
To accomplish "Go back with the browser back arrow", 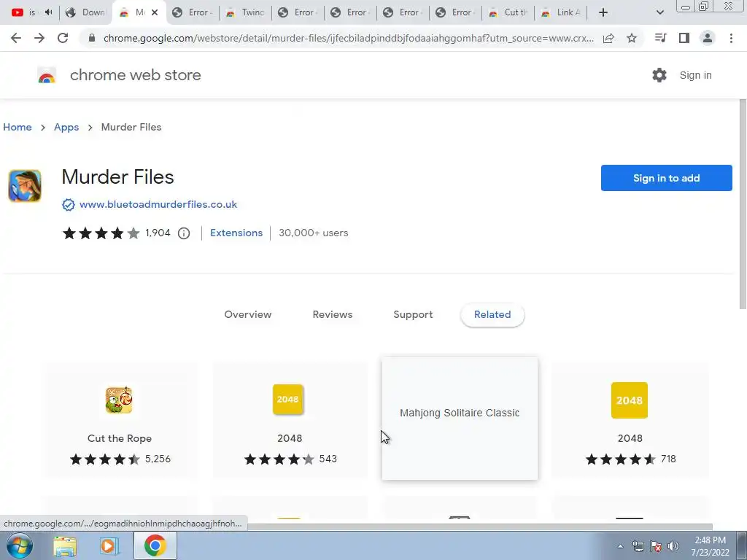I will tap(16, 38).
